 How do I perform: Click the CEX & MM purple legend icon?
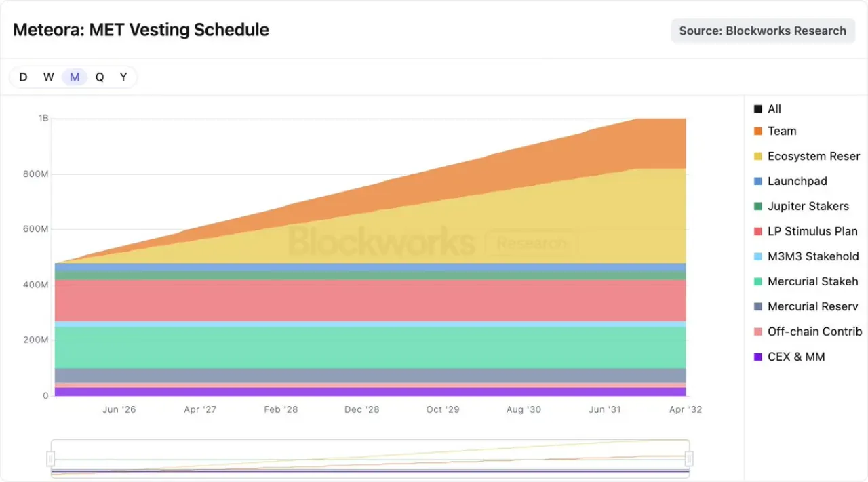pos(758,357)
